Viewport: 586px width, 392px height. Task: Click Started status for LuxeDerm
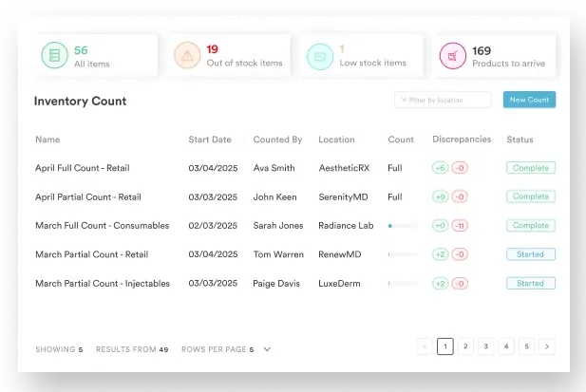pos(531,284)
